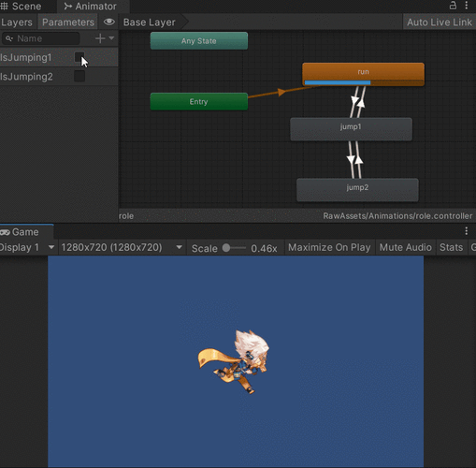Select the run to jump1 downward transition arrow
Screen dimensions: 476x468
click(354, 101)
